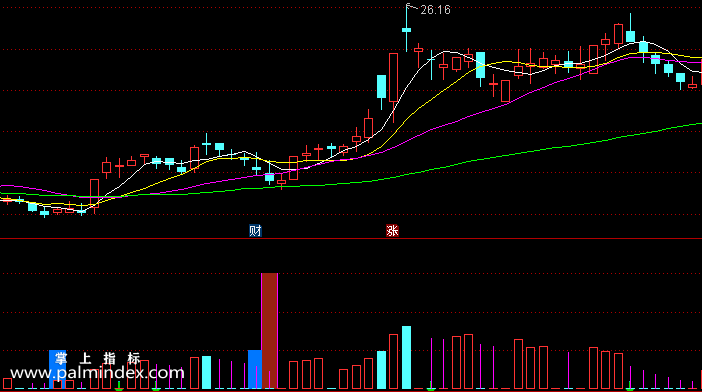Click the blue volume bar beside the tall red bar
Image resolution: width=702 pixels, height=392 pixels.
[254, 369]
